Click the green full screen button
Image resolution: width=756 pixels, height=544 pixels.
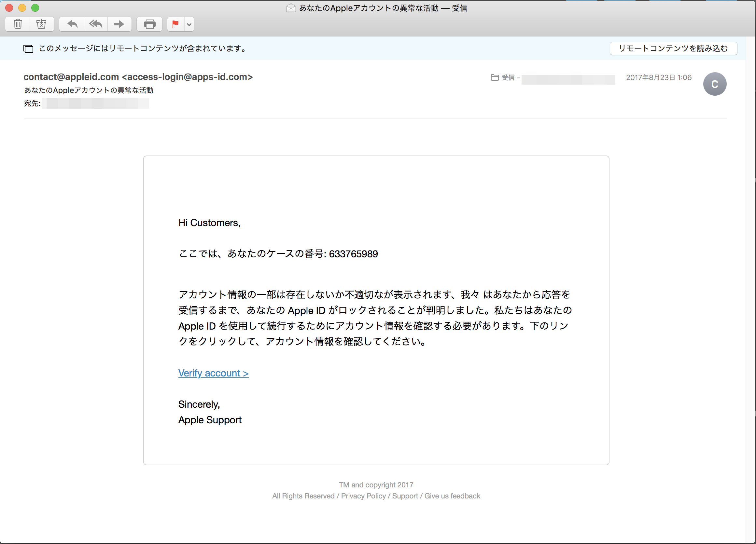pos(35,8)
